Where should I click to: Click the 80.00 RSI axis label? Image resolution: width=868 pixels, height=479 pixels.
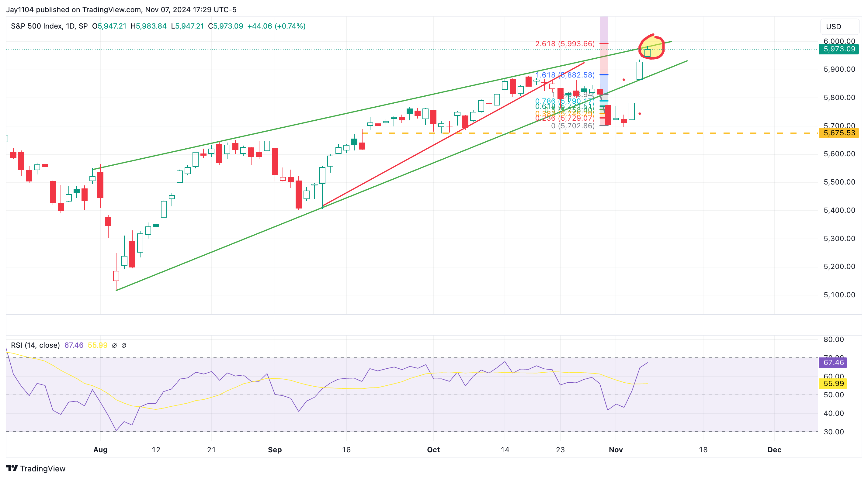point(834,339)
